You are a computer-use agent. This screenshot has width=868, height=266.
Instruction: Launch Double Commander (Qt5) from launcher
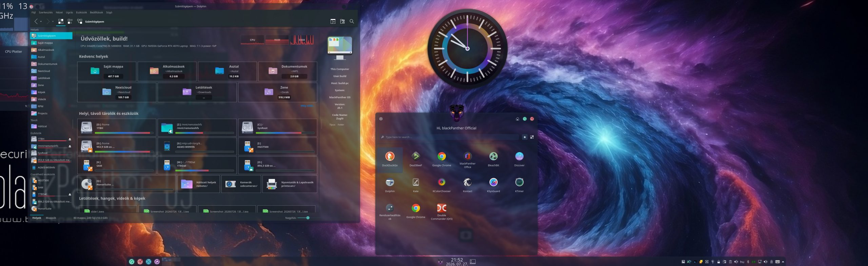coord(441,212)
